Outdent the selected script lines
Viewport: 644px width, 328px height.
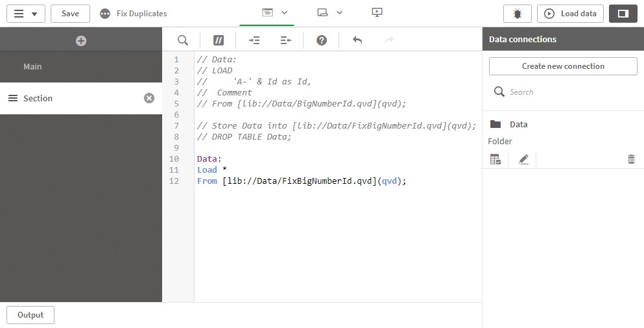point(286,40)
